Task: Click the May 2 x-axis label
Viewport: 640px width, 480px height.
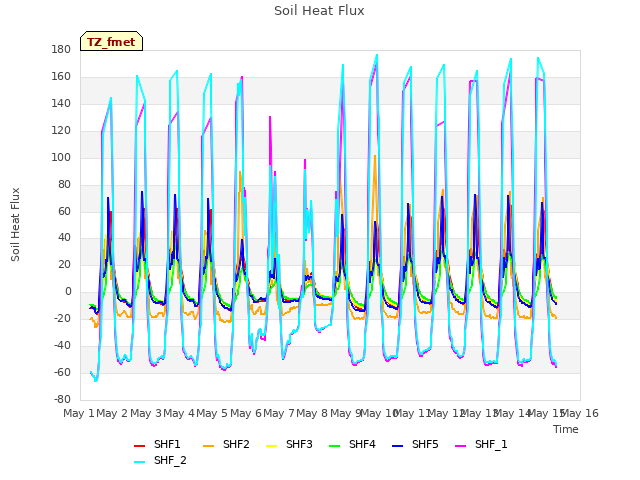Action: click(112, 413)
